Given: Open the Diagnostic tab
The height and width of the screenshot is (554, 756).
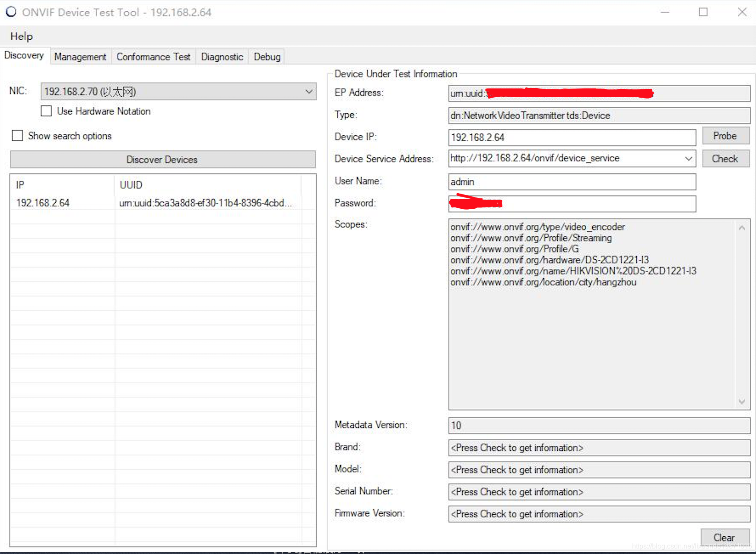Looking at the screenshot, I should 222,57.
